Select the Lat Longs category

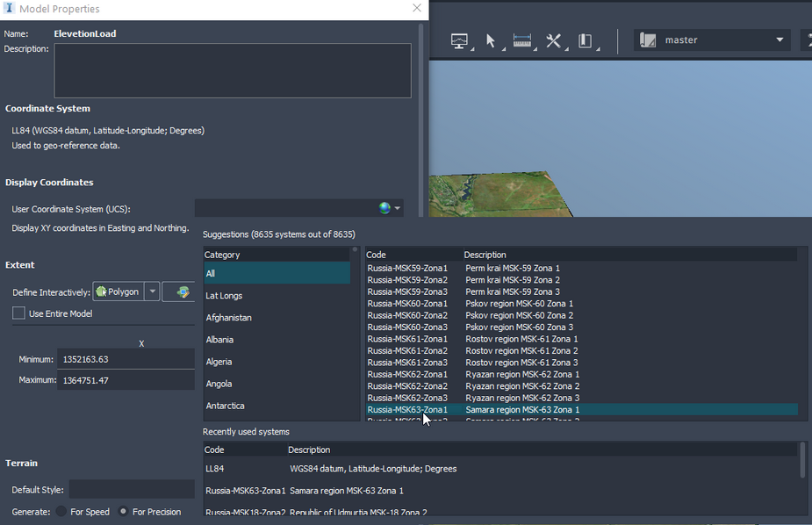point(225,296)
